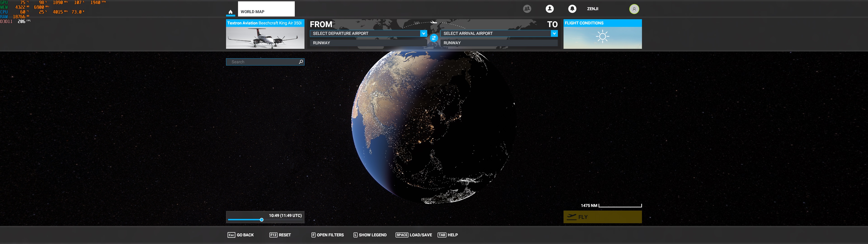The height and width of the screenshot is (244, 868).
Task: Click the time of day slider handle
Action: coord(262,220)
